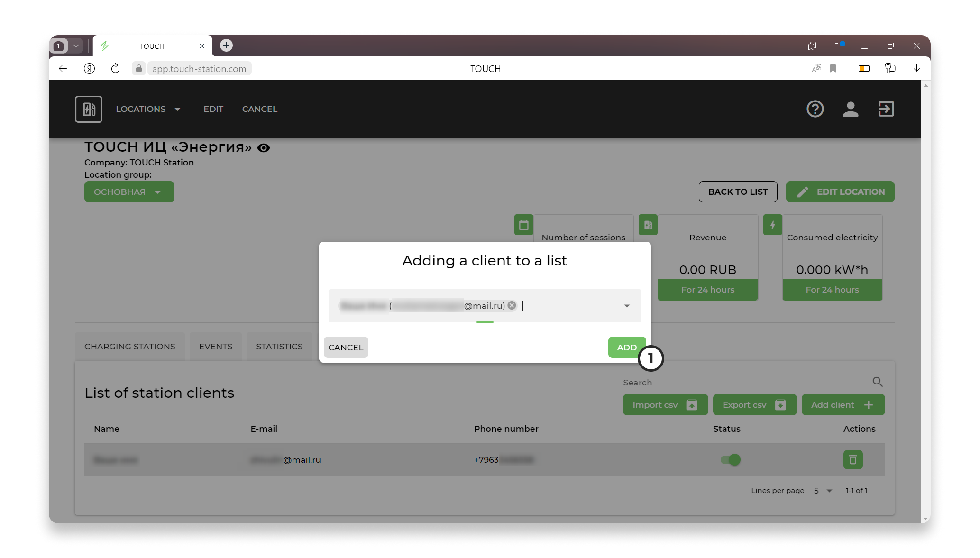Click the Export csv button
This screenshot has height=558, width=980.
coord(755,405)
